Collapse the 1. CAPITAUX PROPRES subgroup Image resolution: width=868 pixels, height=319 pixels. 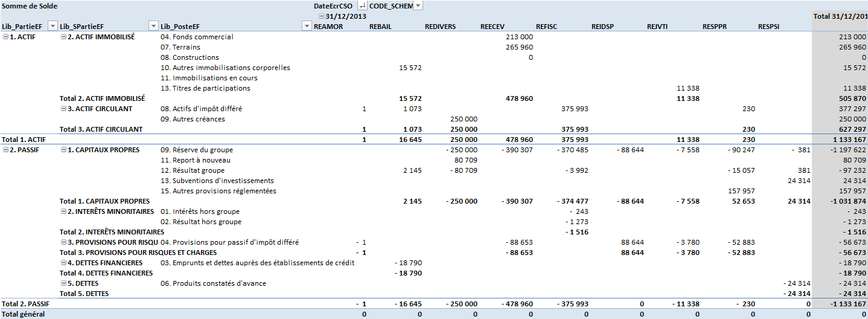click(63, 150)
